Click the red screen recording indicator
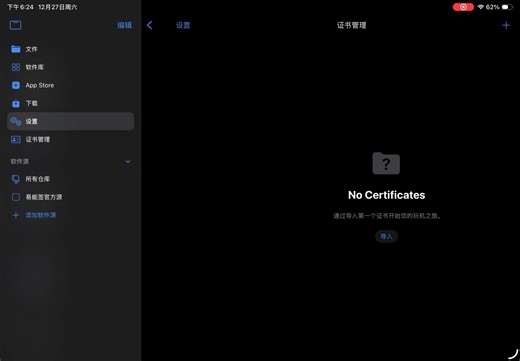Screen dimensions: 520x361 (x=463, y=7)
